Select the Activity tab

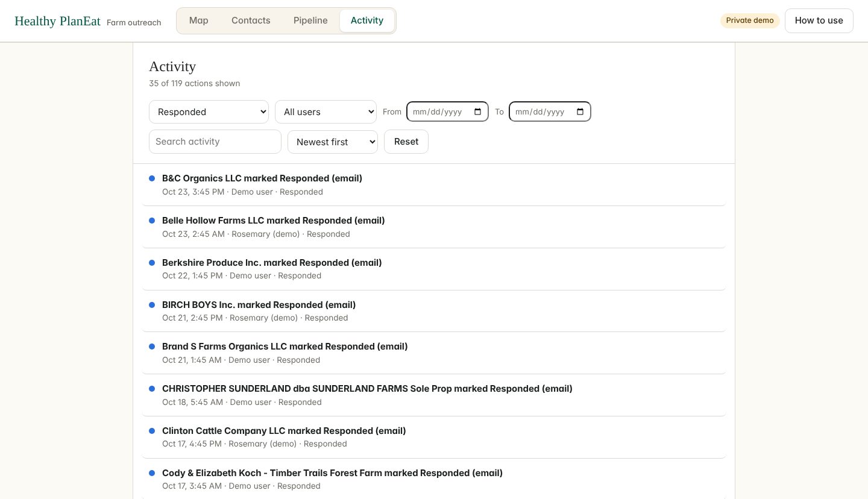[367, 20]
